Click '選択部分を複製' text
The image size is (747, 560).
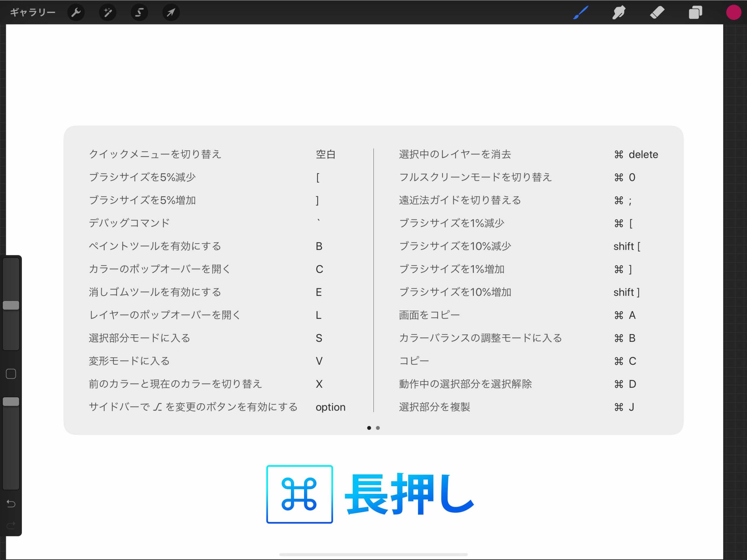coord(434,407)
